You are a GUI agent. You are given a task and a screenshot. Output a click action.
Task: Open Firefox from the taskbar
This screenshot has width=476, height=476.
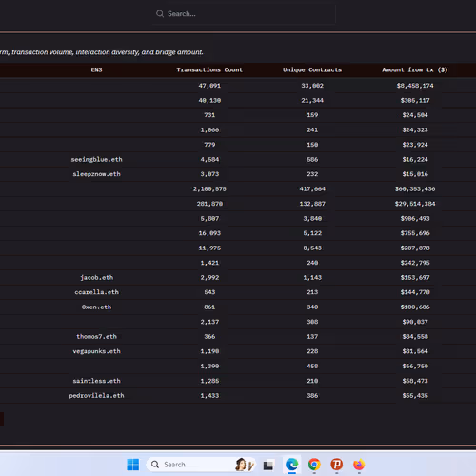(359, 465)
